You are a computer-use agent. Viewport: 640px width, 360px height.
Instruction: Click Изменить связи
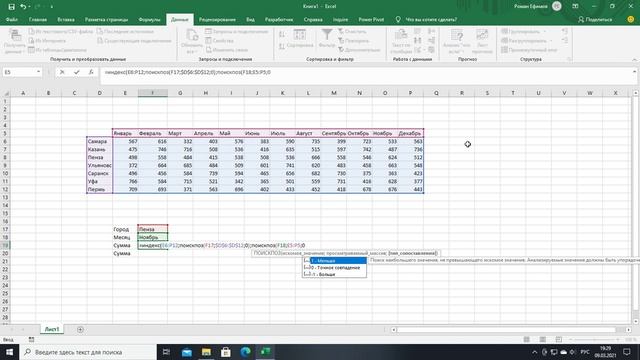click(227, 50)
